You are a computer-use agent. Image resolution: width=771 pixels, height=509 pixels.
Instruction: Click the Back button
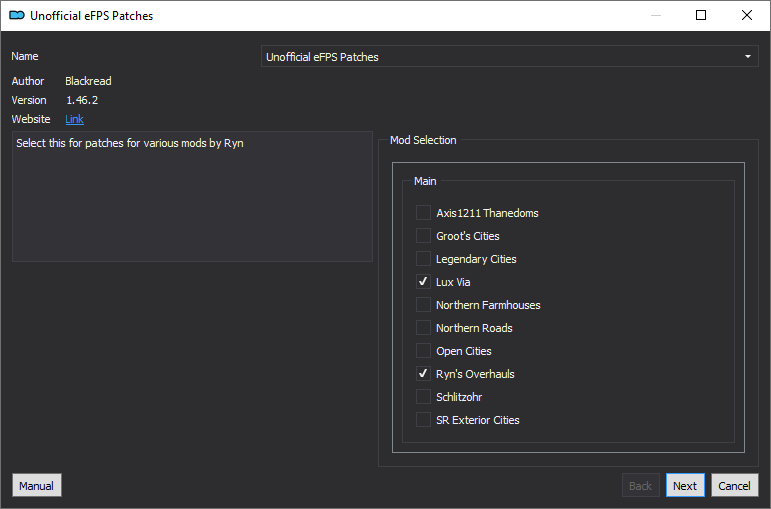coord(640,486)
